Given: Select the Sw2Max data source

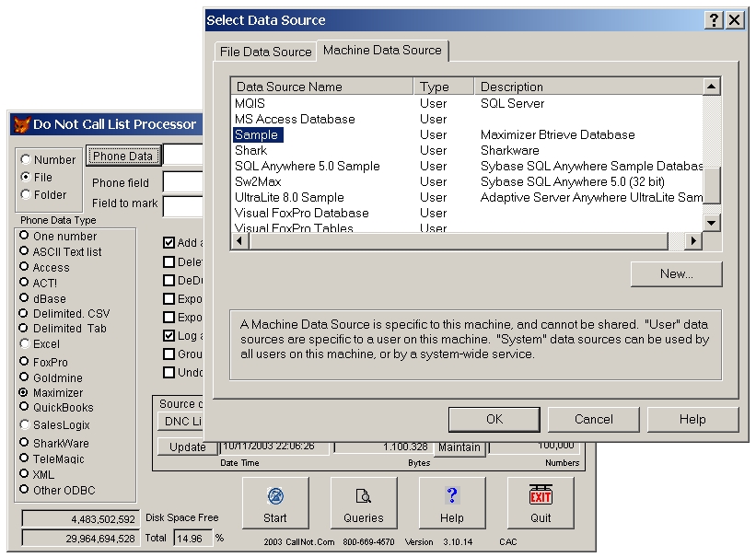Looking at the screenshot, I should [467, 181].
